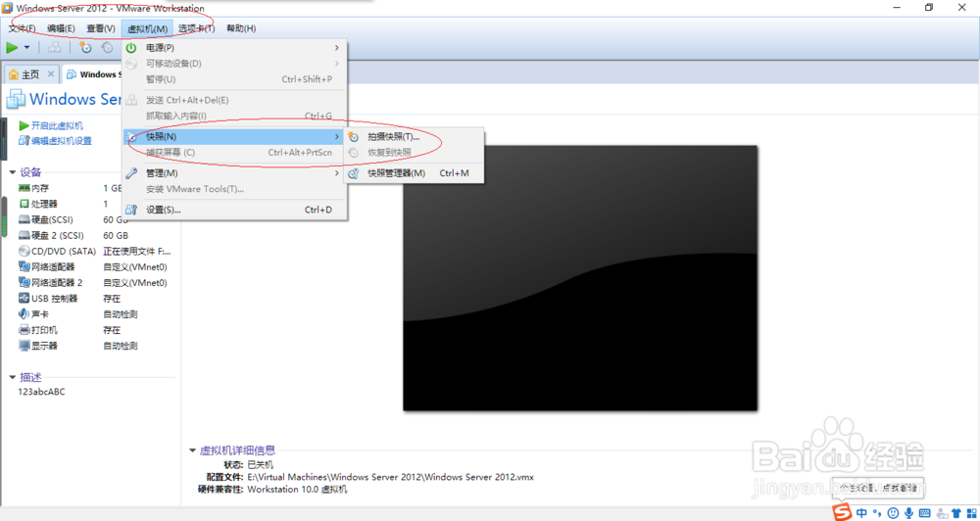
Task: Click the take snapshot clock toolbar icon
Action: pos(85,47)
